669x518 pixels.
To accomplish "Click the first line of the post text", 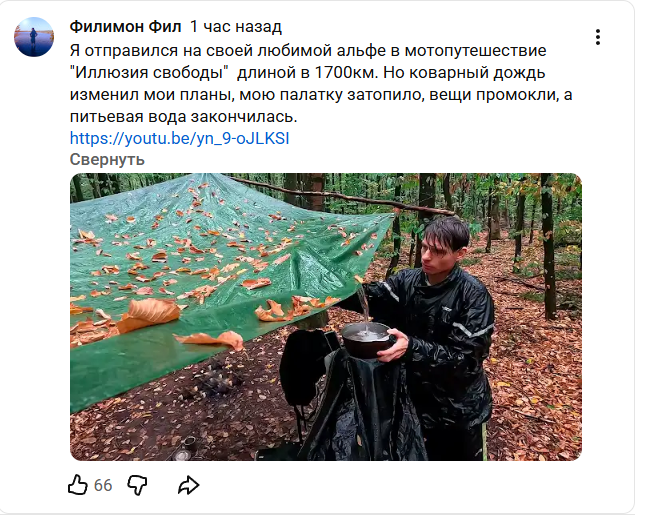I will tap(308, 50).
